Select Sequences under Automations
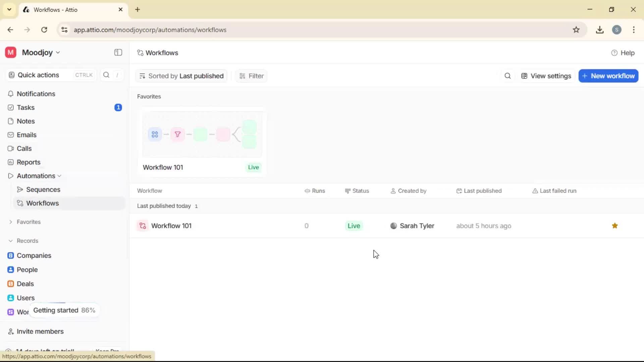The image size is (644, 362). tap(43, 189)
